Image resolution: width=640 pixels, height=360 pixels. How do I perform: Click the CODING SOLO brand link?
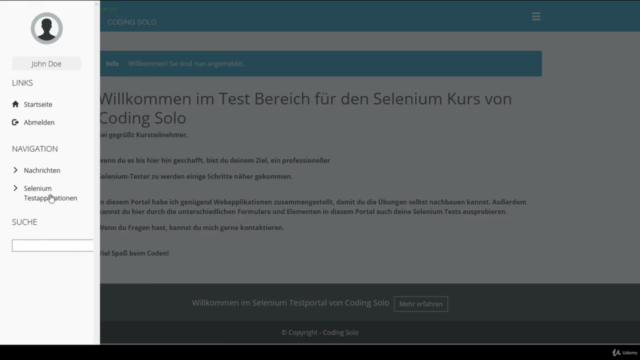tap(131, 22)
